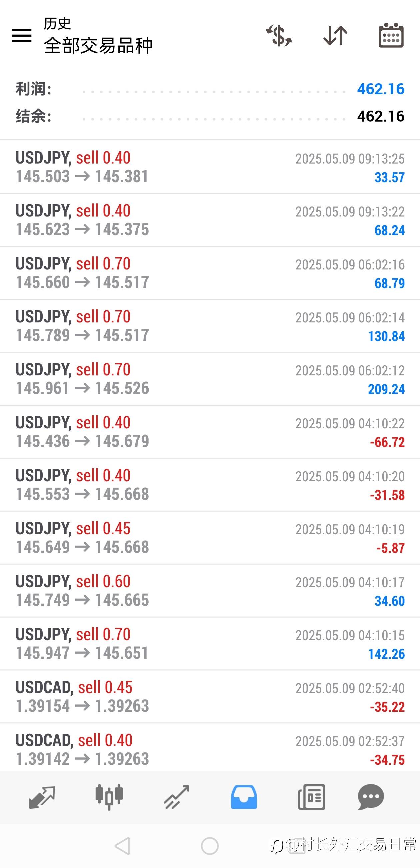
Task: Tap the 全部交易品种 symbol filter title
Action: point(98,46)
